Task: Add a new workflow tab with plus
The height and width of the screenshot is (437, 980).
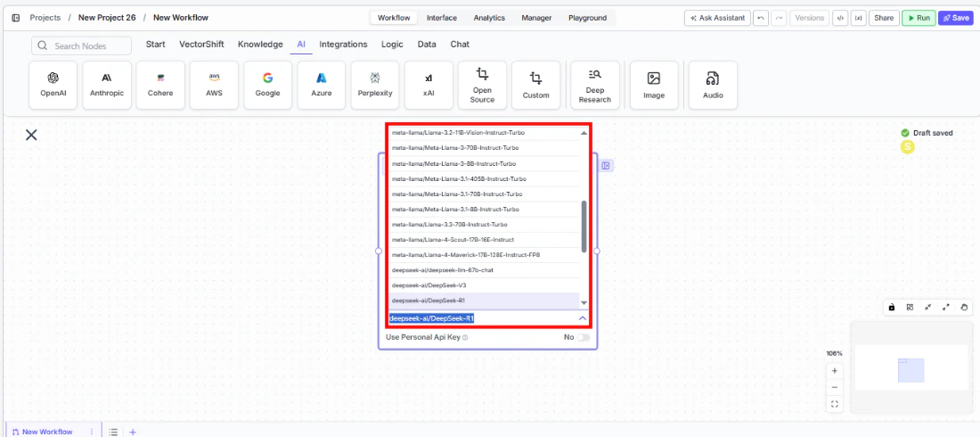Action: pos(133,432)
